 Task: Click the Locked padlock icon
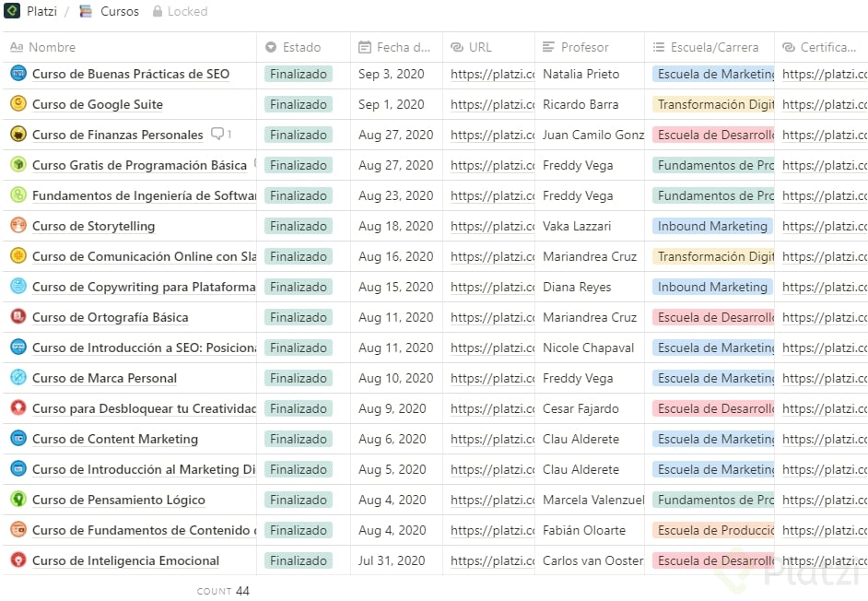(158, 11)
